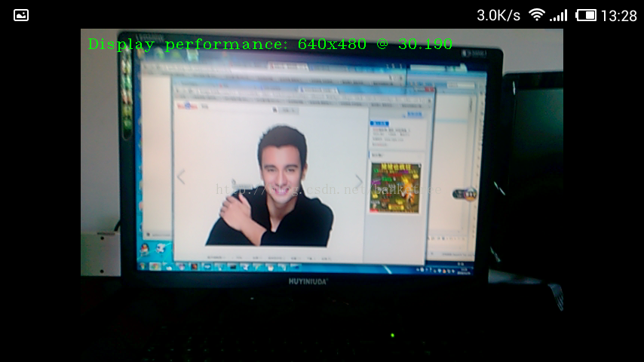Click the next image arrow in browser
This screenshot has width=644, height=362.
pos(358,181)
